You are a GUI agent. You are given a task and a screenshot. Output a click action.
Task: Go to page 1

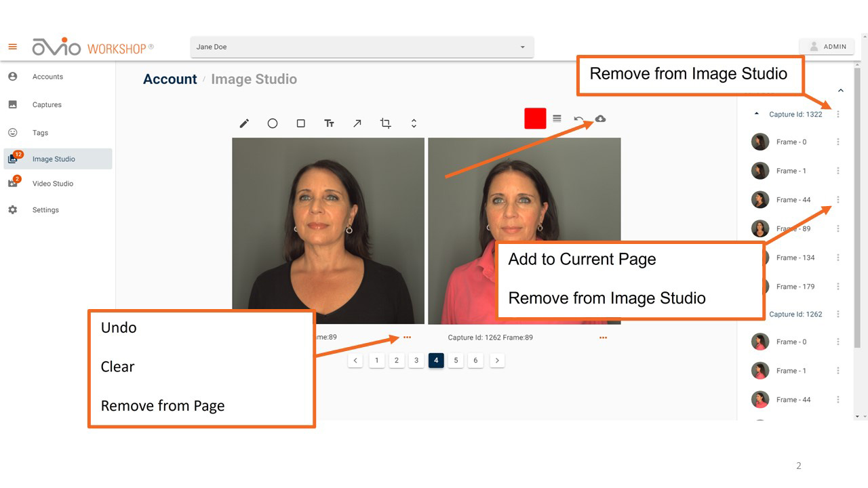click(x=376, y=361)
